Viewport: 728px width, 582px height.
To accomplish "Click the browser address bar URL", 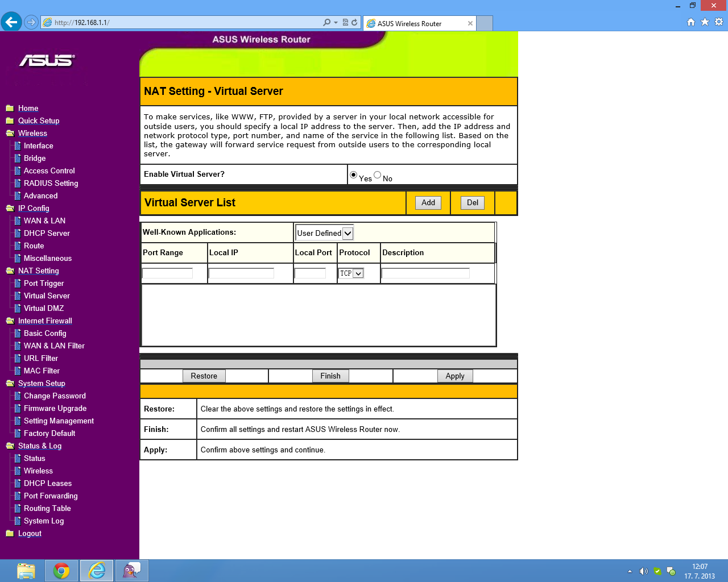I will pos(82,23).
